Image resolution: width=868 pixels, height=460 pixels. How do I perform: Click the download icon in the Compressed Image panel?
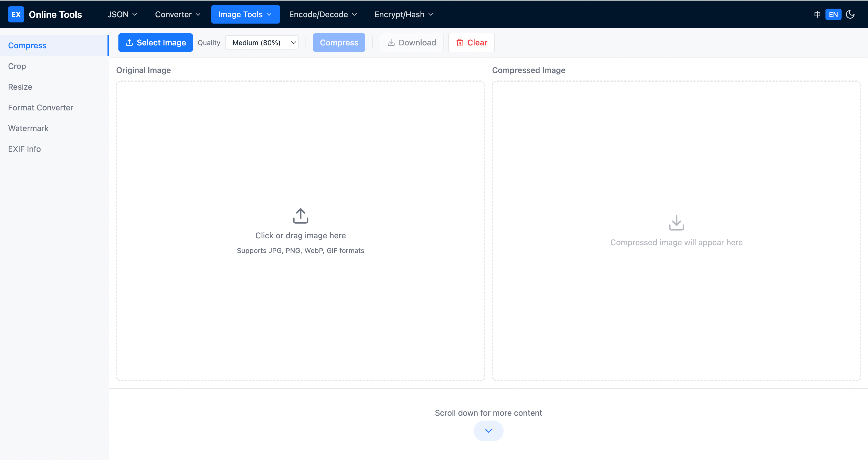click(676, 223)
